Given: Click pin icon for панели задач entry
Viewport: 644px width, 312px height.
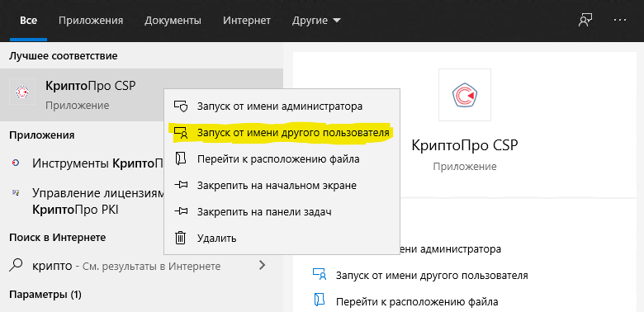Looking at the screenshot, I should click(181, 212).
